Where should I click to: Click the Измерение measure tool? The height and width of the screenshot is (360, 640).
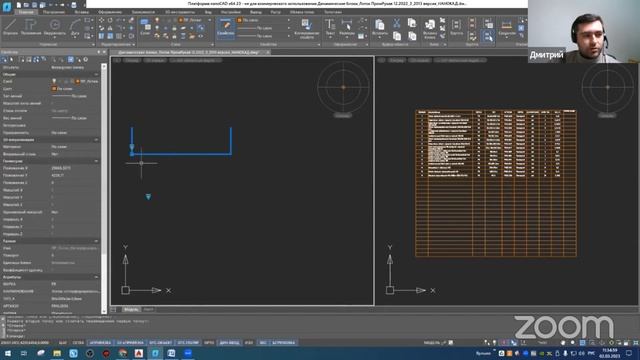pyautogui.click(x=507, y=28)
